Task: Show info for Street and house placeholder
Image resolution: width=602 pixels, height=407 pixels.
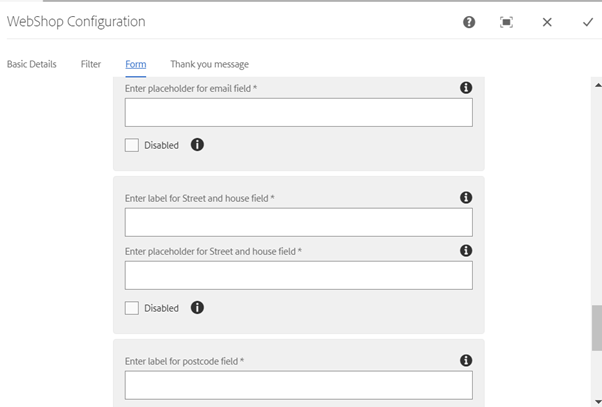Action: tap(466, 250)
